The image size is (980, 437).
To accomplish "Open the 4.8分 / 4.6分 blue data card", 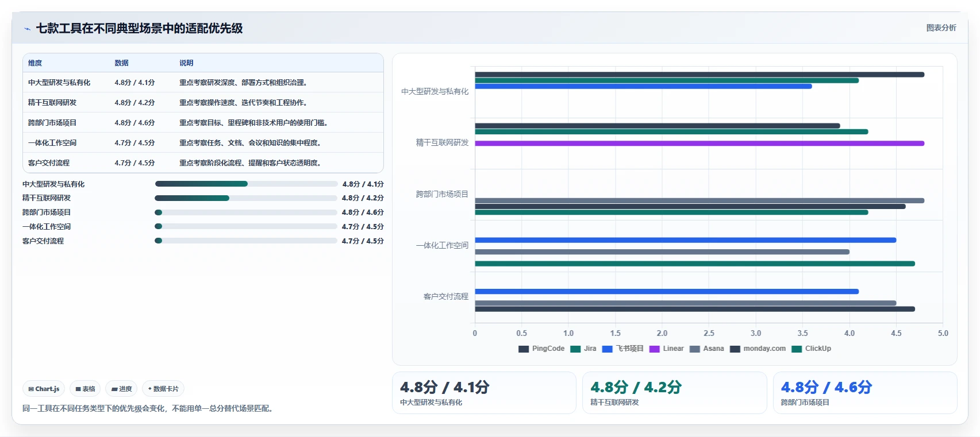I will point(865,393).
